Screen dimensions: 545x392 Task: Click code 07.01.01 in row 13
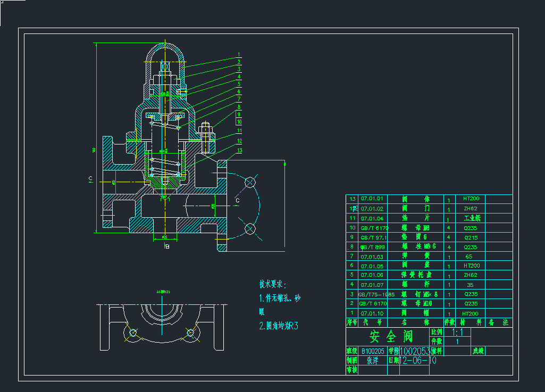[x=372, y=199]
